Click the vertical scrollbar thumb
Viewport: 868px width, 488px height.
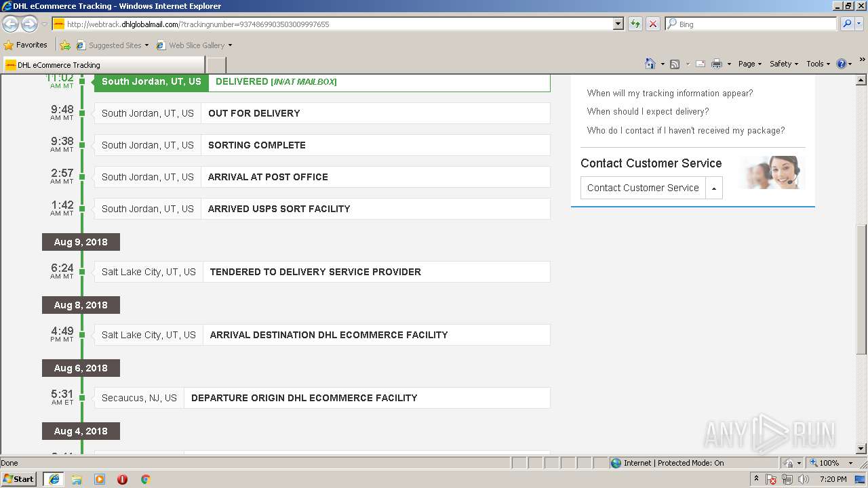(x=861, y=289)
